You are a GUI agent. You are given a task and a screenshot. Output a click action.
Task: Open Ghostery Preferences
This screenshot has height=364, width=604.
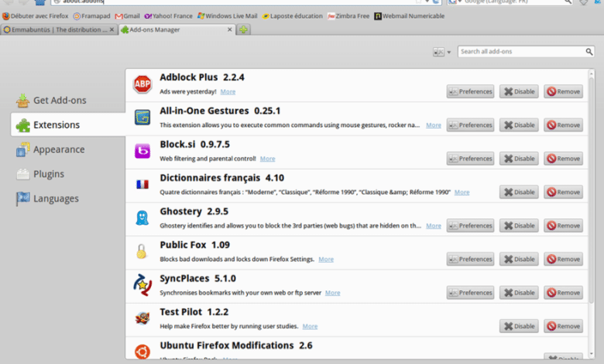(470, 225)
